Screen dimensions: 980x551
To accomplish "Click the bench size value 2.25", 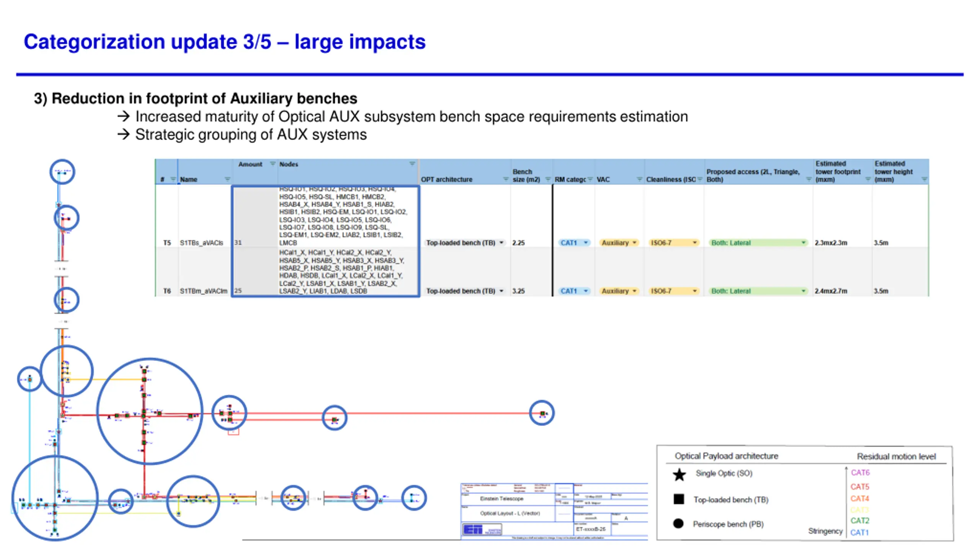I will 519,243.
